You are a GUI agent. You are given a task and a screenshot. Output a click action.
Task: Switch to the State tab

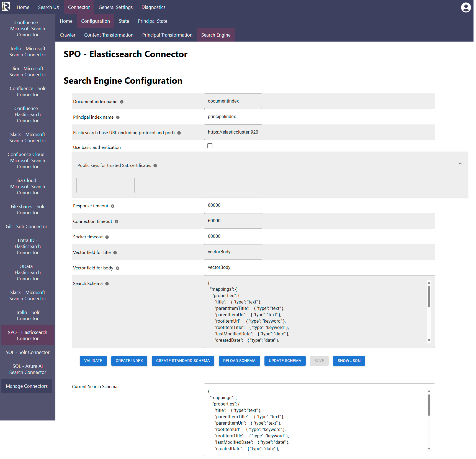coord(124,21)
